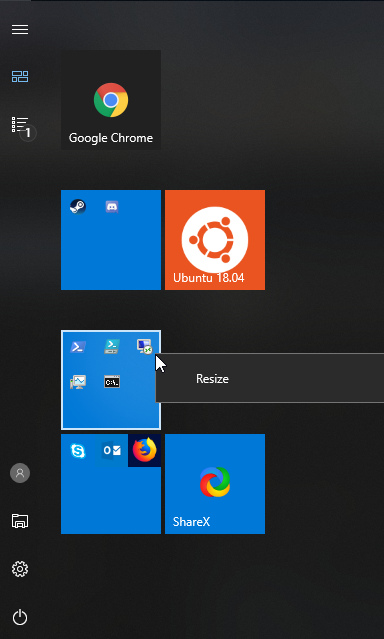The height and width of the screenshot is (639, 384).
Task: Click the PowerShell ISE icon
Action: pos(111,347)
